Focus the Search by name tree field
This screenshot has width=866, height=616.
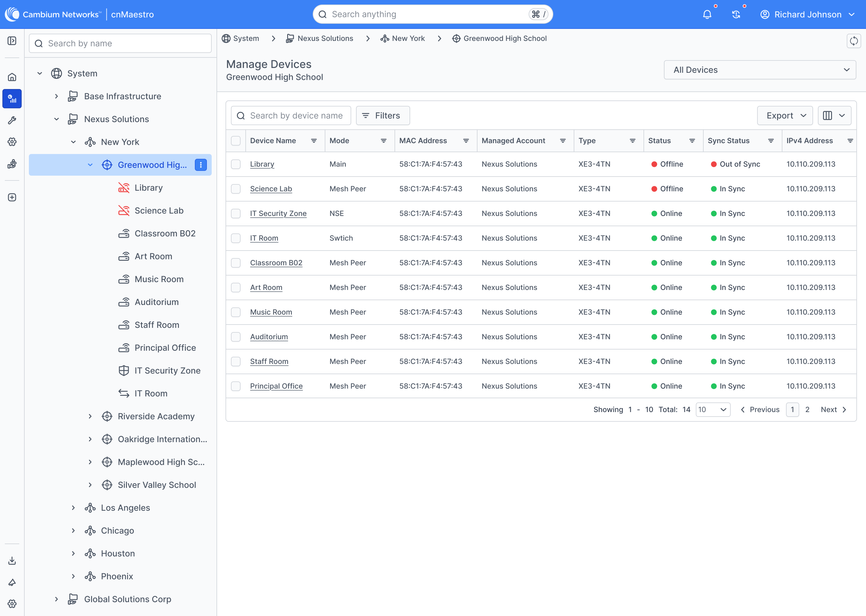[120, 43]
